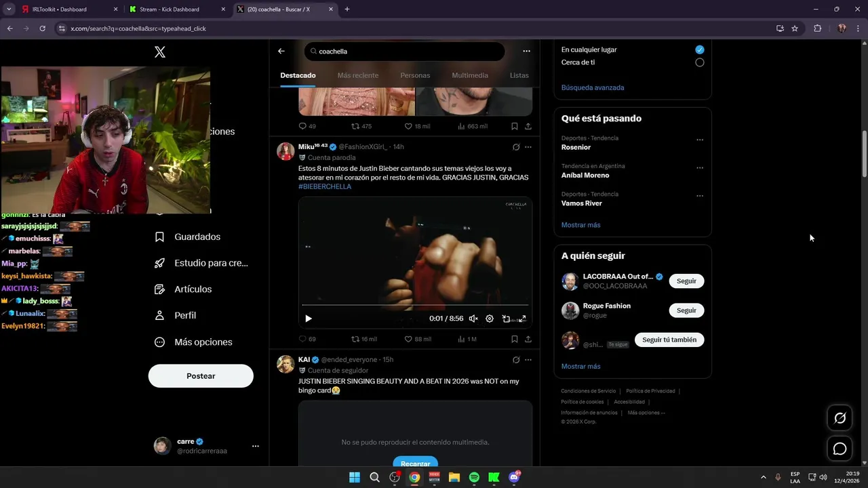The height and width of the screenshot is (488, 868).
Task: Switch to Listas tab
Action: coord(519,75)
